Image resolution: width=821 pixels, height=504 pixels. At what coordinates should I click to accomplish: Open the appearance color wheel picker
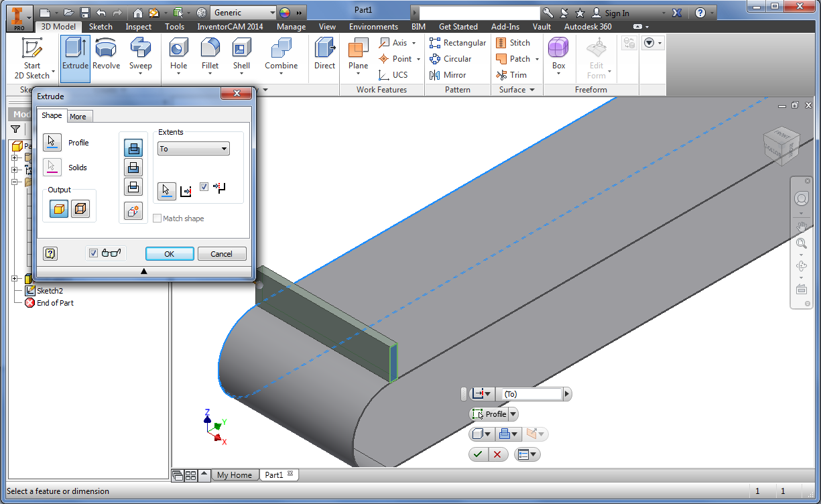click(x=285, y=13)
